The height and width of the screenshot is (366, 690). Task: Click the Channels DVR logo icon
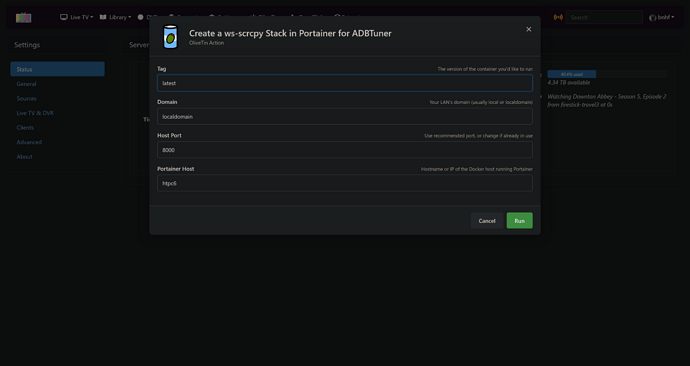[23, 18]
